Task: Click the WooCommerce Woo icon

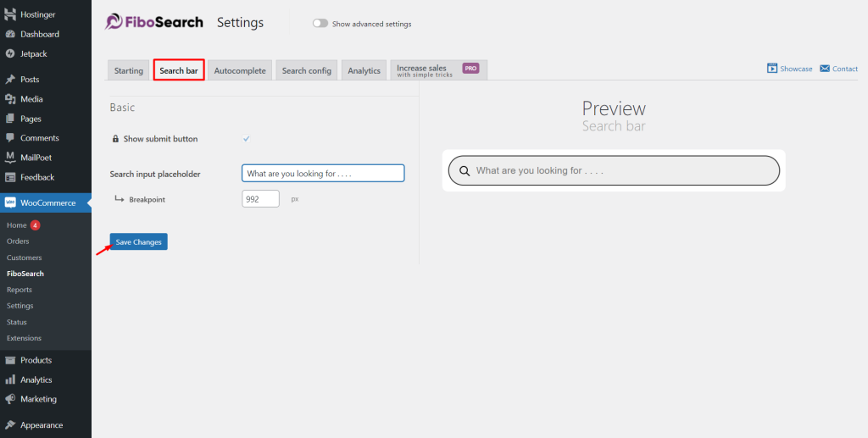Action: point(10,203)
